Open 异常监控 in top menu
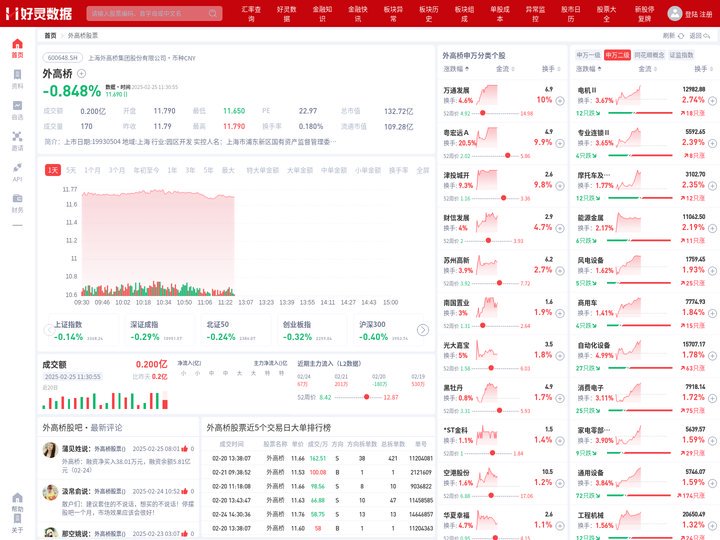 535,14
